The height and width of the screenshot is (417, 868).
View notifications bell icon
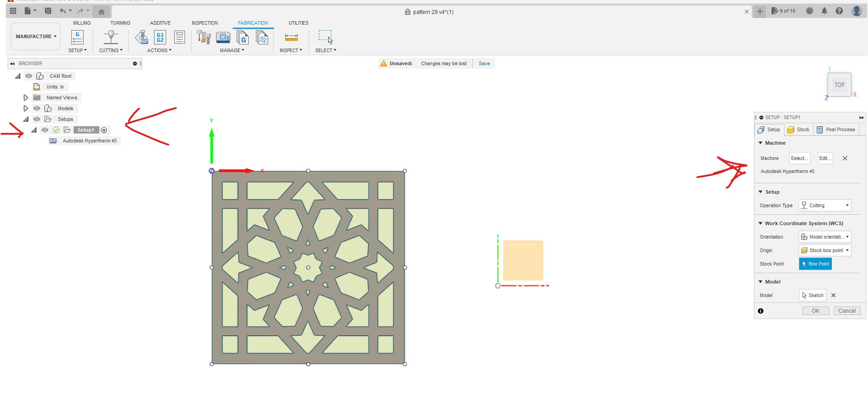(x=824, y=11)
